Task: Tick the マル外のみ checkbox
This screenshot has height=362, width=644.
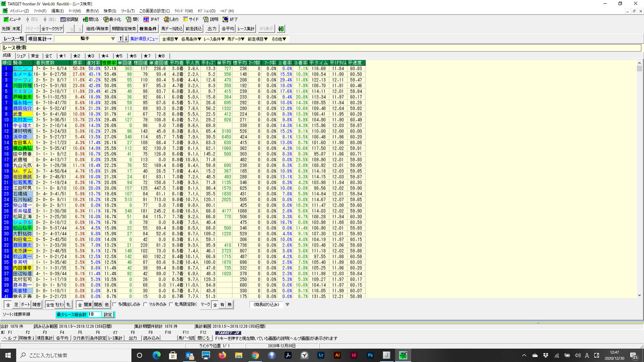Action: tap(146, 304)
